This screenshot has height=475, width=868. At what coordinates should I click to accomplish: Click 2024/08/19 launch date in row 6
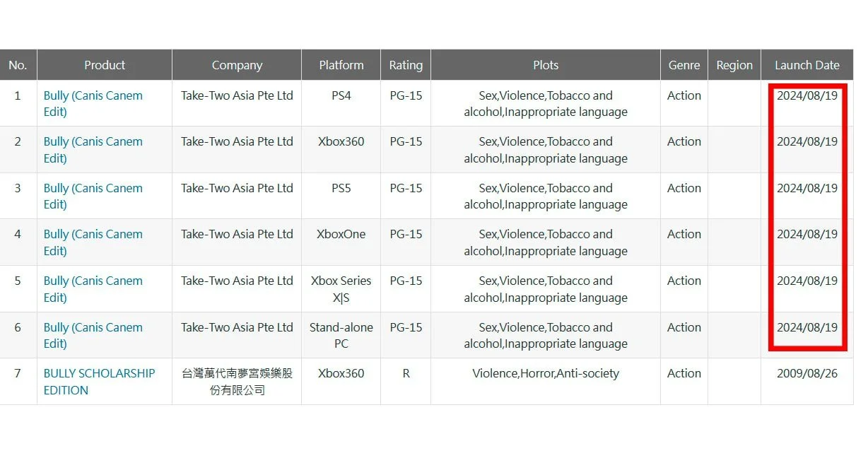(x=807, y=327)
